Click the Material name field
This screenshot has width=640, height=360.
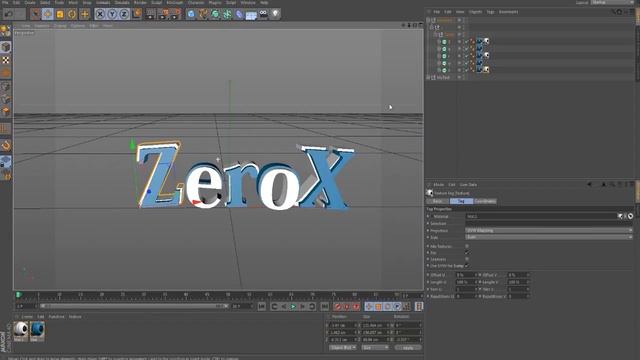tap(541, 216)
